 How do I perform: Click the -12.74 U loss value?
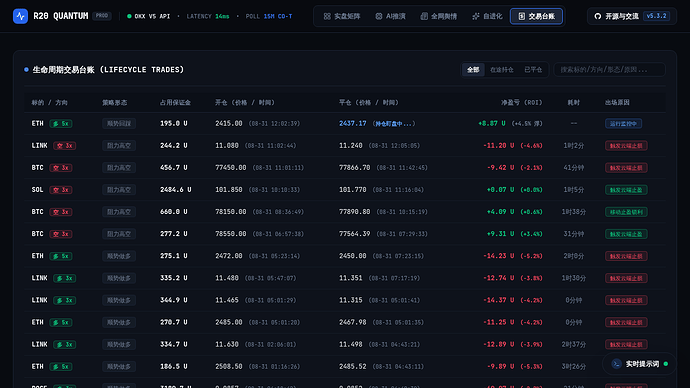click(499, 278)
